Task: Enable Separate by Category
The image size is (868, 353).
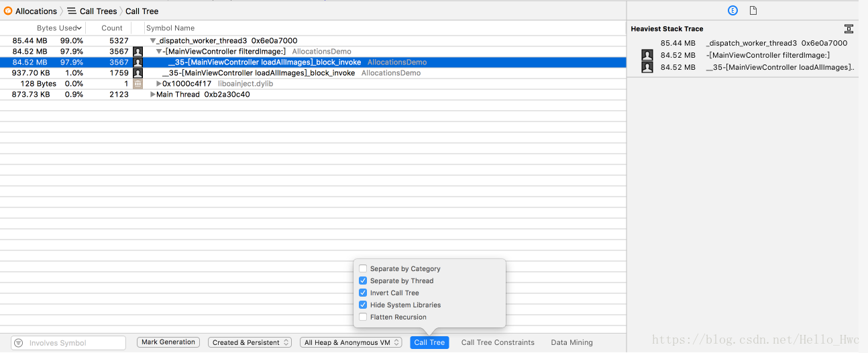Action: coord(363,268)
